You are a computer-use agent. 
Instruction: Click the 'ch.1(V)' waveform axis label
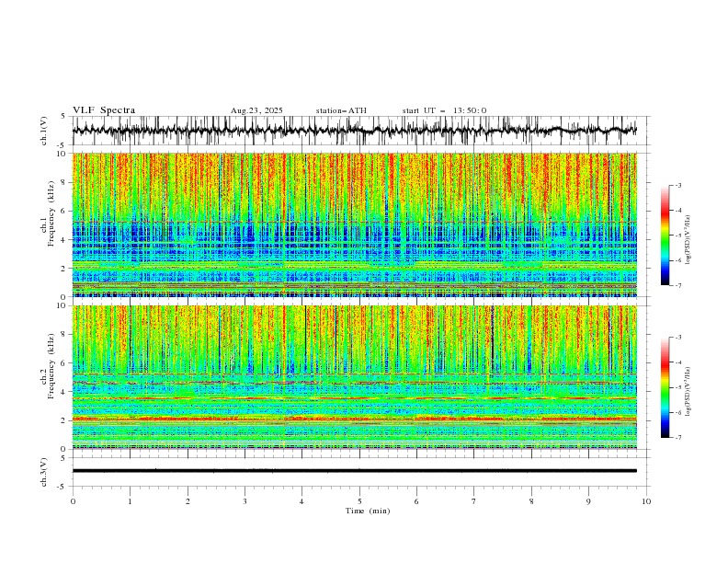point(44,131)
